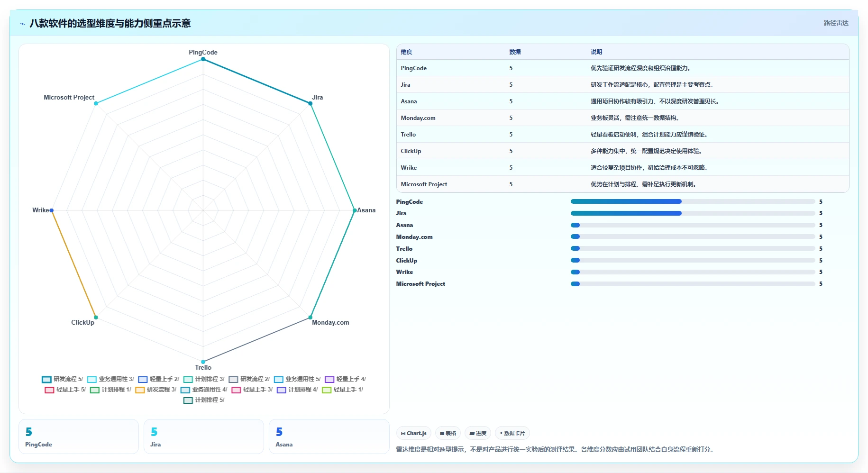868x473 pixels.
Task: Click the Microsoft Project axis label on the radar
Action: pyautogui.click(x=69, y=97)
